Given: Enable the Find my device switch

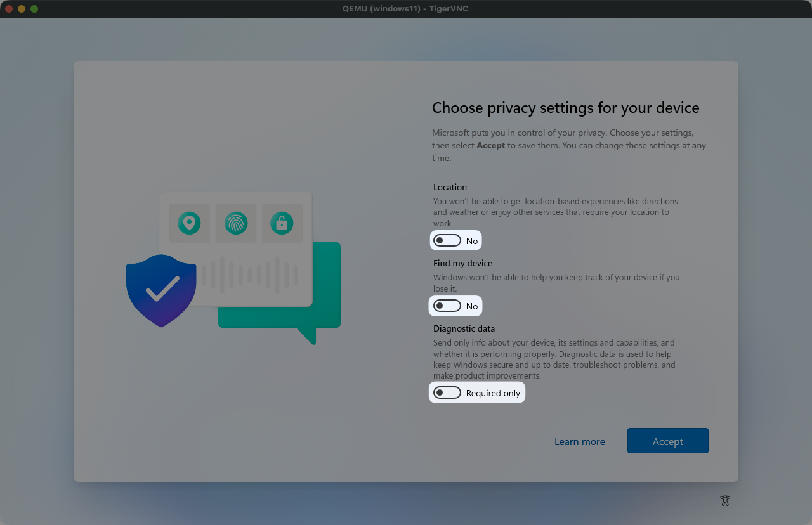Looking at the screenshot, I should click(x=447, y=306).
